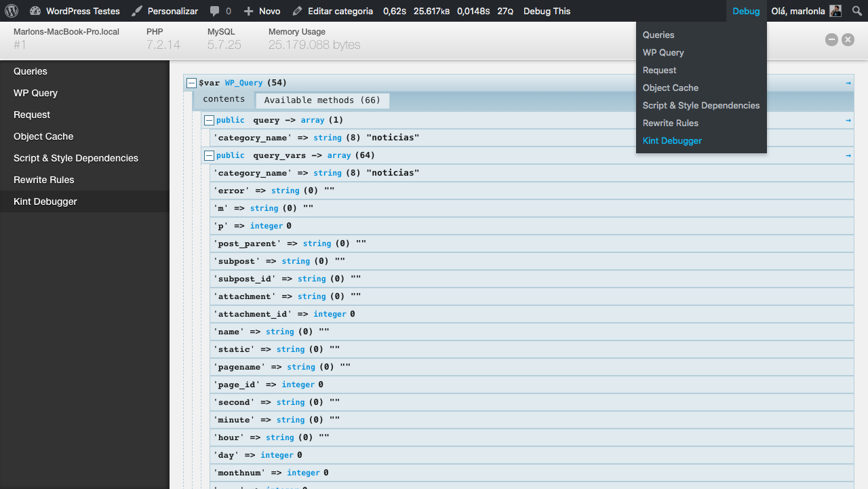
Task: Collapse the $var WP_Query node
Action: point(191,83)
